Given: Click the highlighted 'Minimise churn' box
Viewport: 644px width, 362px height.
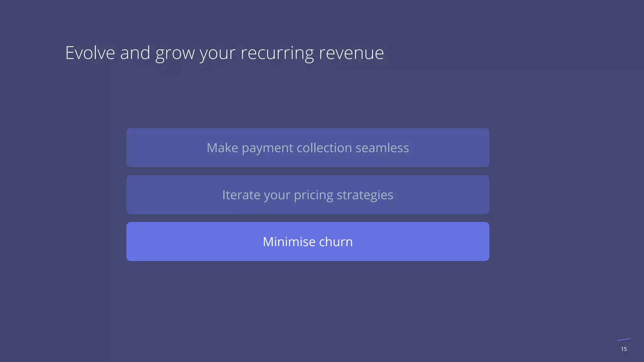Looking at the screenshot, I should tap(308, 241).
